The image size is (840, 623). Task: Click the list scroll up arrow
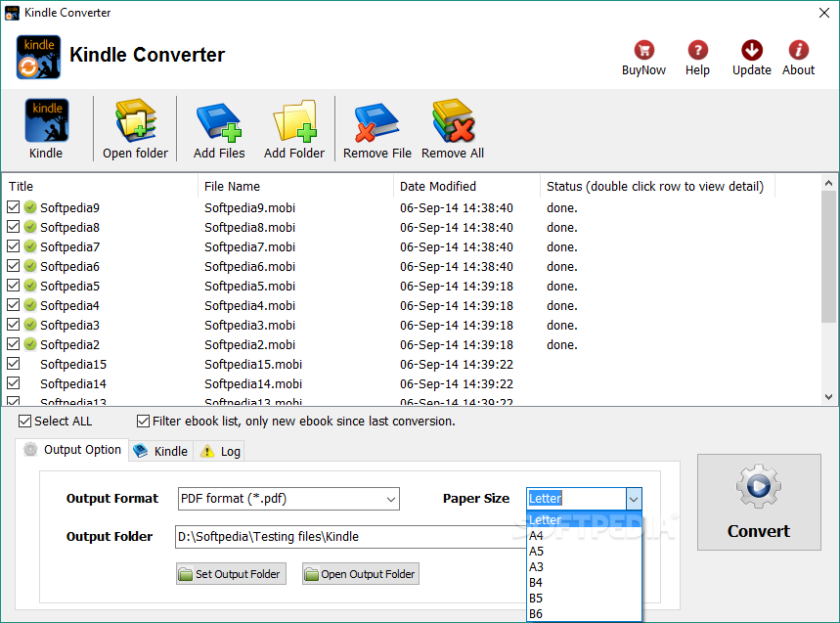(x=828, y=183)
